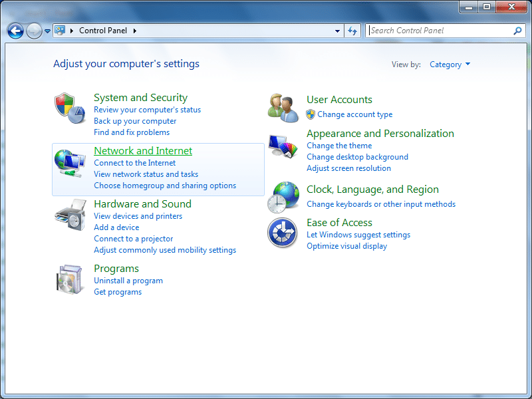Image resolution: width=532 pixels, height=399 pixels.
Task: Expand the address bar history dropdown
Action: pyautogui.click(x=337, y=31)
